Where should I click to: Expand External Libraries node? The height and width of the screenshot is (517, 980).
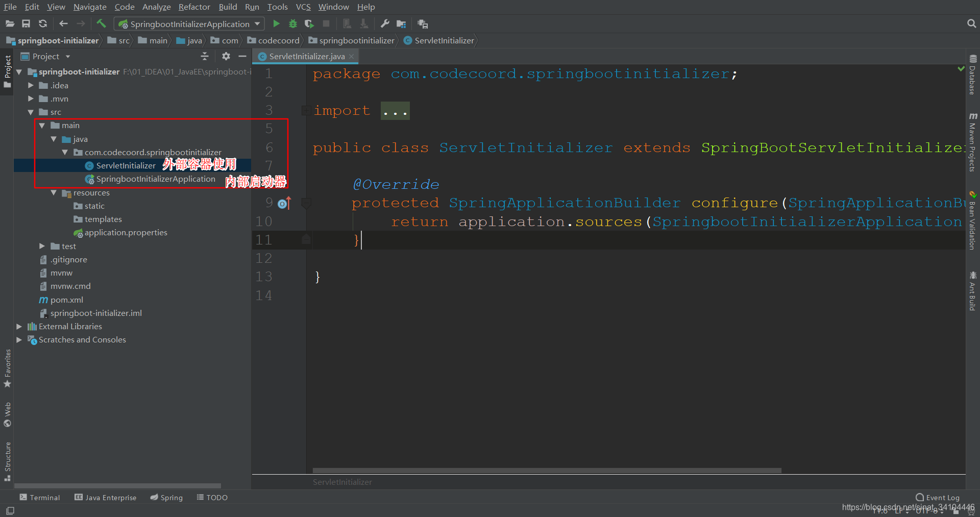point(19,326)
